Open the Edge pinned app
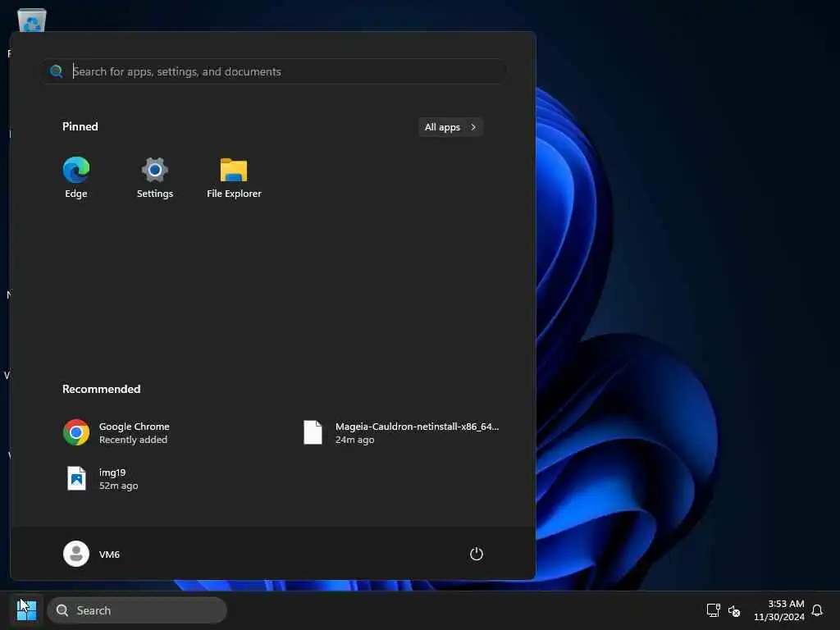Image resolution: width=840 pixels, height=630 pixels. click(x=76, y=177)
